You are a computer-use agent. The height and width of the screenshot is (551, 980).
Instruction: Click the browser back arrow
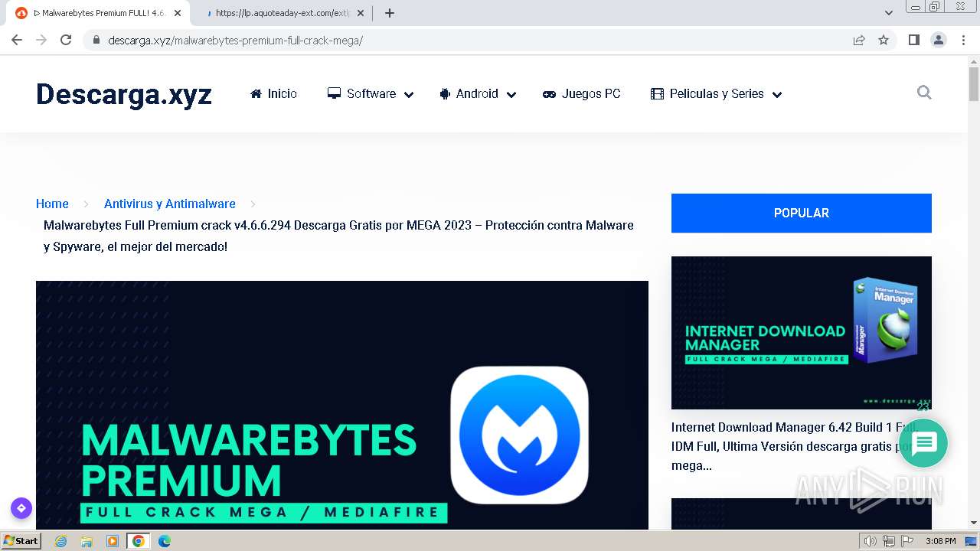(17, 40)
